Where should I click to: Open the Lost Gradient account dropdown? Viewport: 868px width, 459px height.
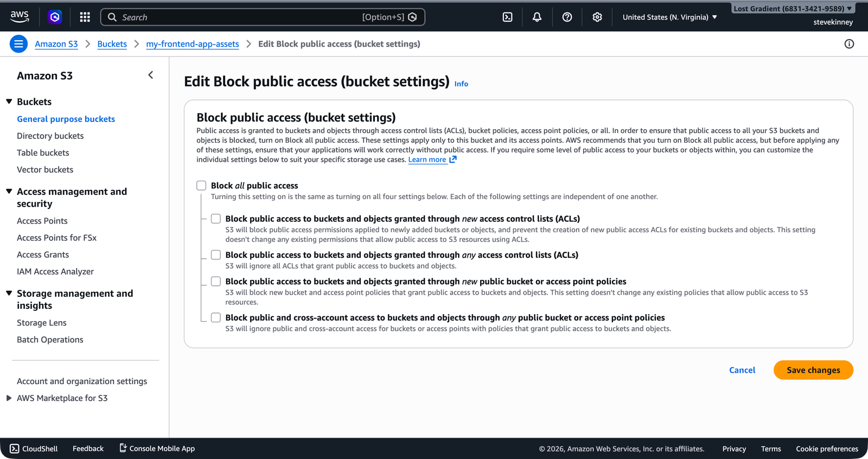pyautogui.click(x=792, y=9)
